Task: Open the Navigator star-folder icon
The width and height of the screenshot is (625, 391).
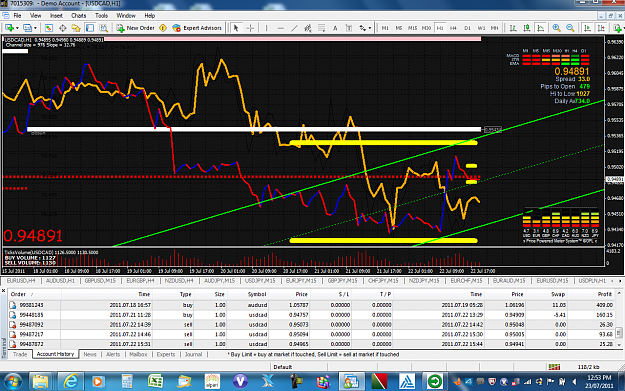Action: click(76, 28)
